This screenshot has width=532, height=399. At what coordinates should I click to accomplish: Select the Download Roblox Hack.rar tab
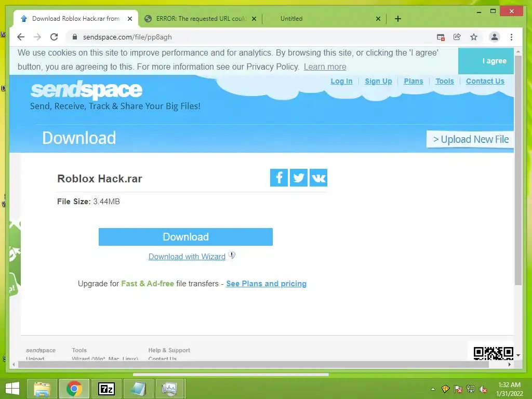click(x=76, y=19)
